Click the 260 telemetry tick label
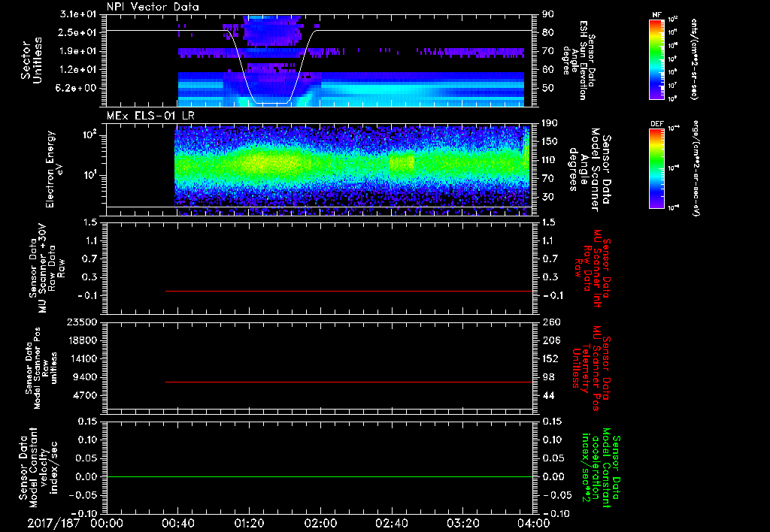The height and width of the screenshot is (532, 770). click(550, 322)
